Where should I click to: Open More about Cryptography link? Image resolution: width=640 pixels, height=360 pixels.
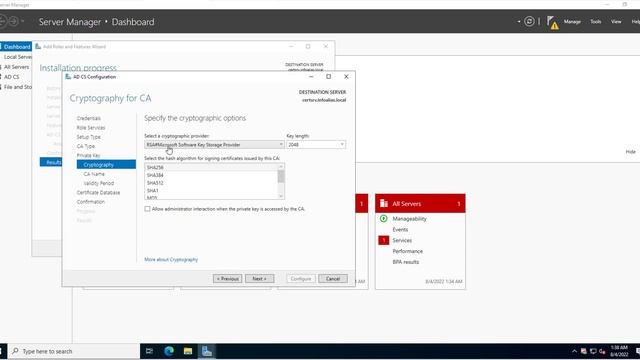coord(171,260)
